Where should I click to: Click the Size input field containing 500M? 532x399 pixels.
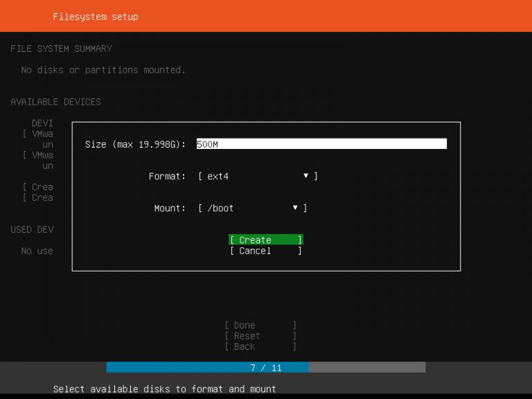pyautogui.click(x=321, y=144)
